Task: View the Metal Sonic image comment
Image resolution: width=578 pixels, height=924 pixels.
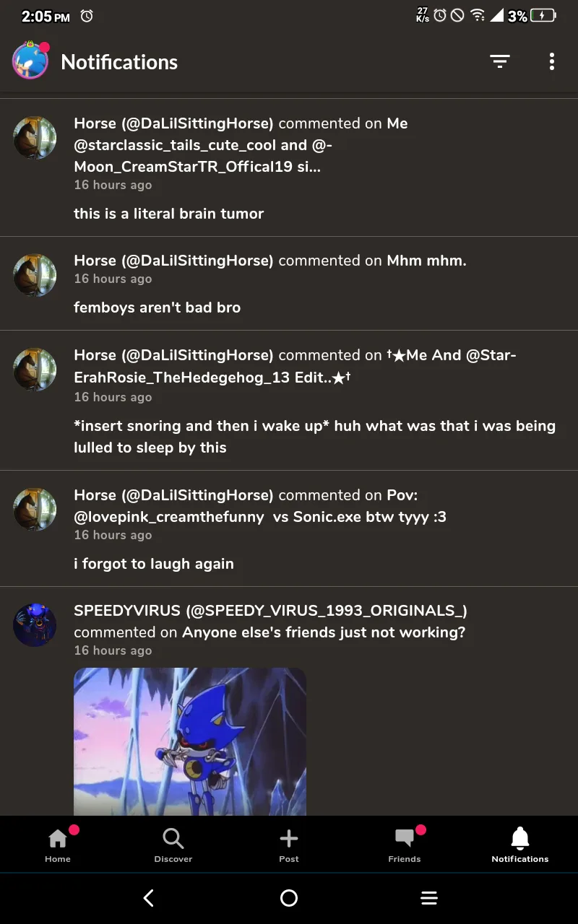Action: [190, 741]
